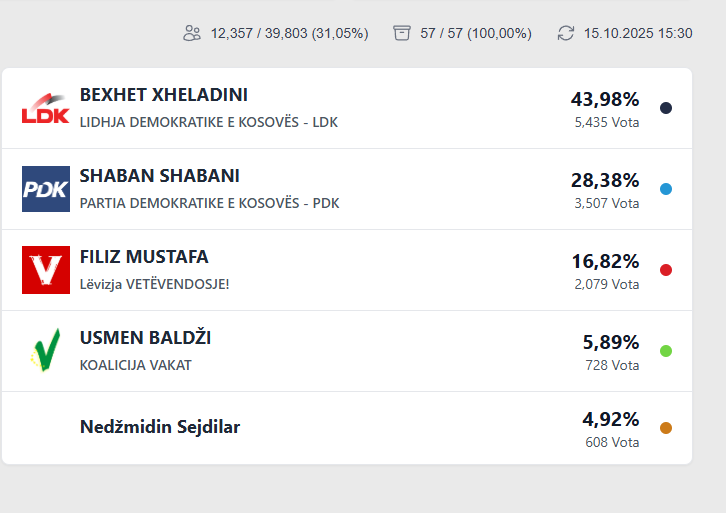Click the 57 / 57 counted stations text
726x513 pixels.
(x=476, y=33)
